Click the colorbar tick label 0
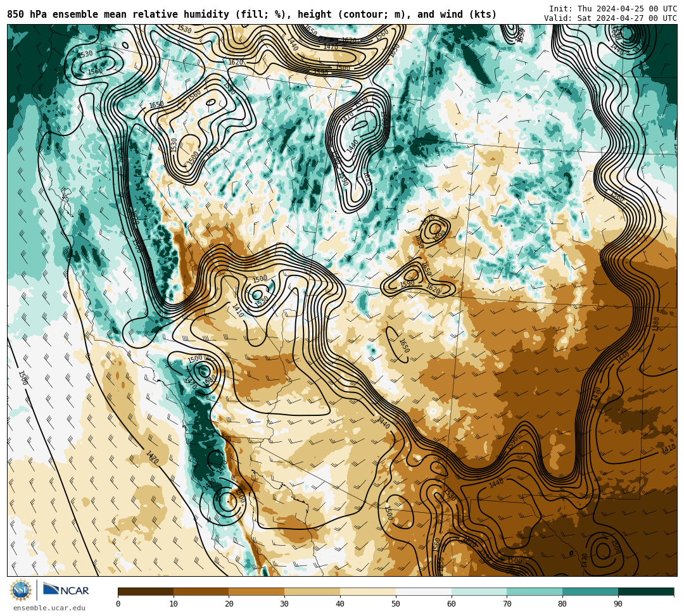 tap(118, 604)
